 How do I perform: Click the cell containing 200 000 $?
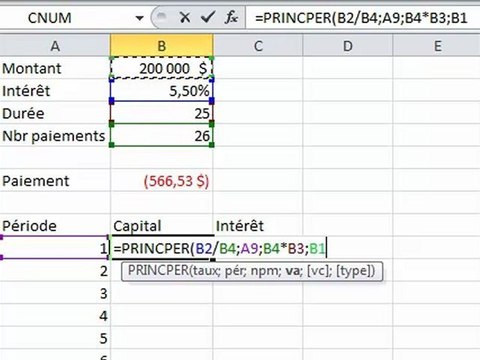[x=162, y=68]
